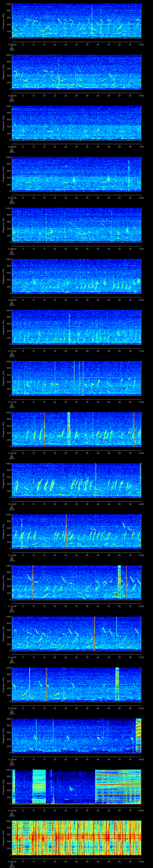Image resolution: width=153 pixels, height=868 pixels.
Task: Select the 13:11:00 time axis label
Action: (x=12, y=402)
